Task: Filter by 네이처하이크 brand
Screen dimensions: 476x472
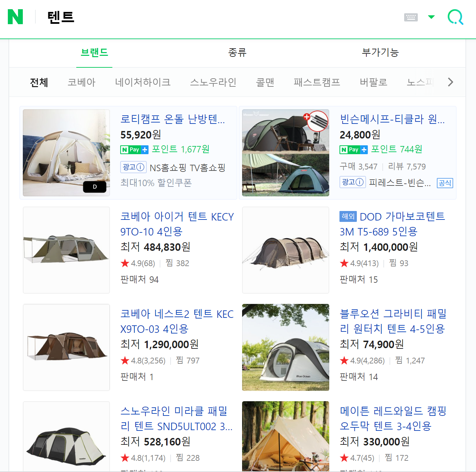Action: pos(143,82)
